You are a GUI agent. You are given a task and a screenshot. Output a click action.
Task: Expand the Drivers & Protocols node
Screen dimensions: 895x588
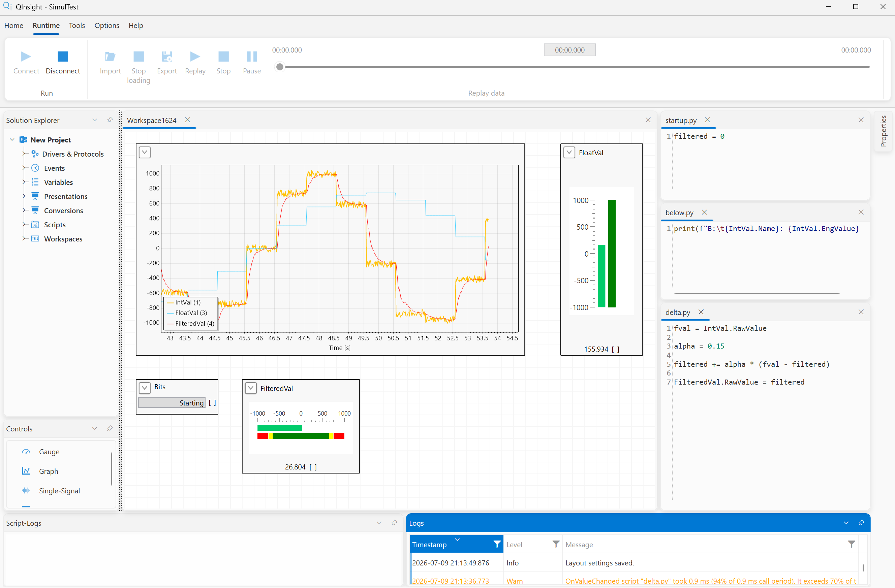coord(24,154)
